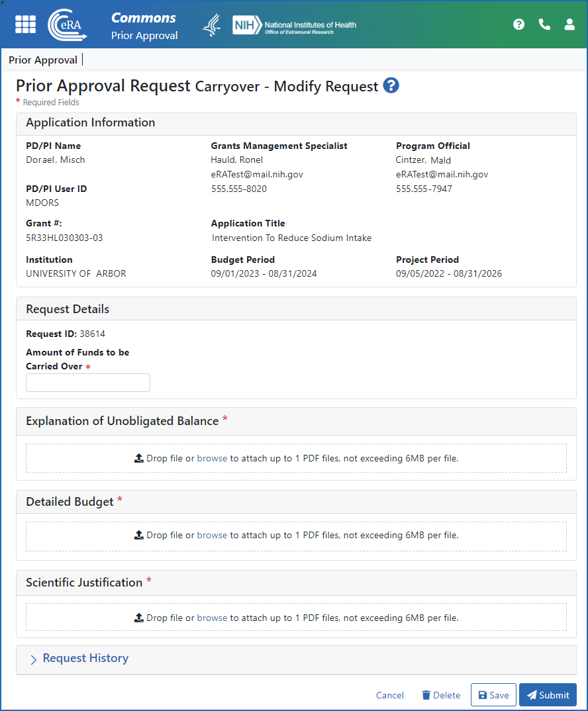Delete the carryover request
This screenshot has height=711, width=588.
(441, 695)
